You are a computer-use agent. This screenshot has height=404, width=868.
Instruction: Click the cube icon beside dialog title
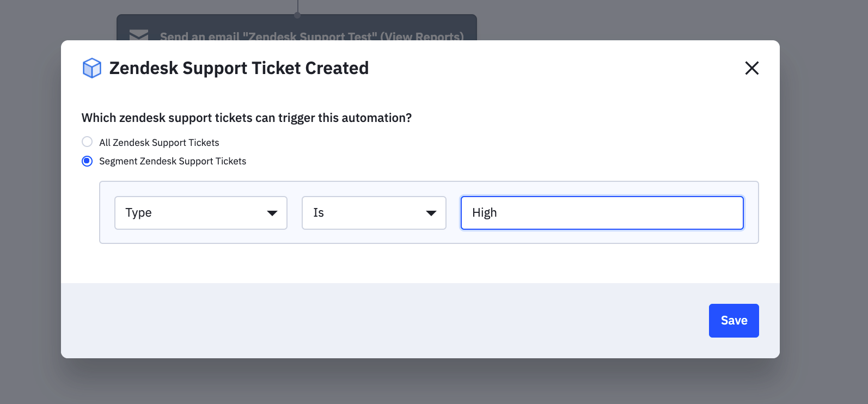point(91,68)
